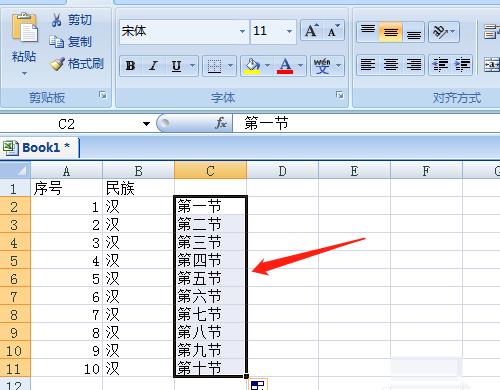Open the Clipboard group dialog launcher

click(x=103, y=95)
